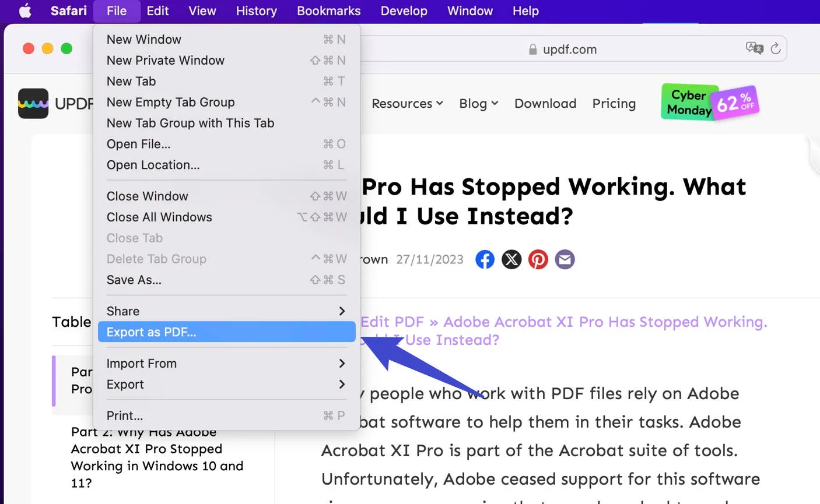Click the Cyber Monday 62% off badge
Viewport: 820px width, 504px height.
click(709, 102)
